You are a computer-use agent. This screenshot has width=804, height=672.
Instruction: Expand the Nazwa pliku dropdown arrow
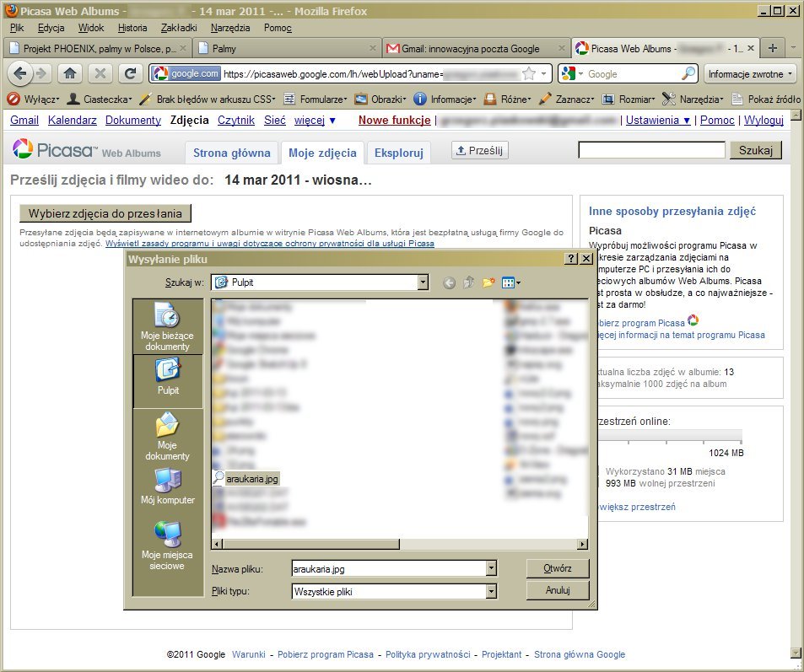point(491,568)
